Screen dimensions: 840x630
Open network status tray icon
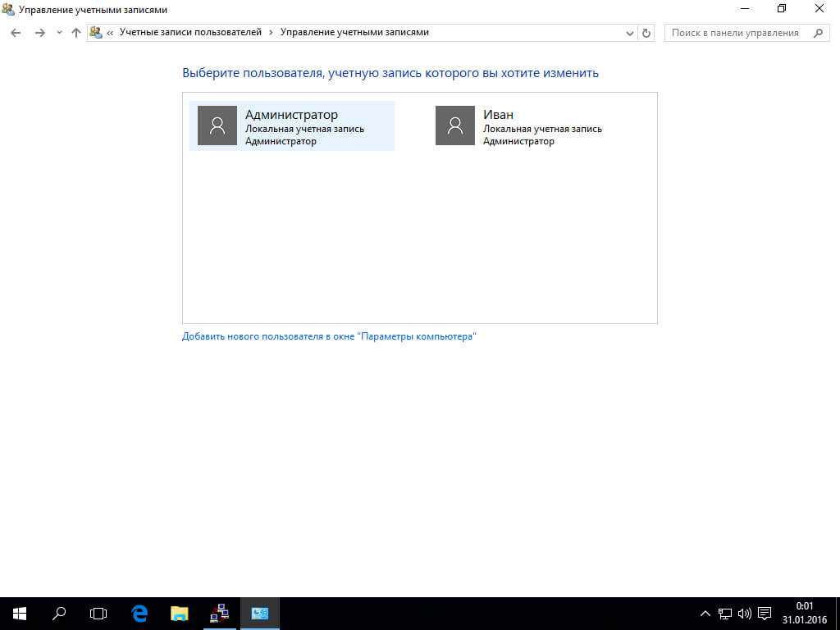coord(725,614)
